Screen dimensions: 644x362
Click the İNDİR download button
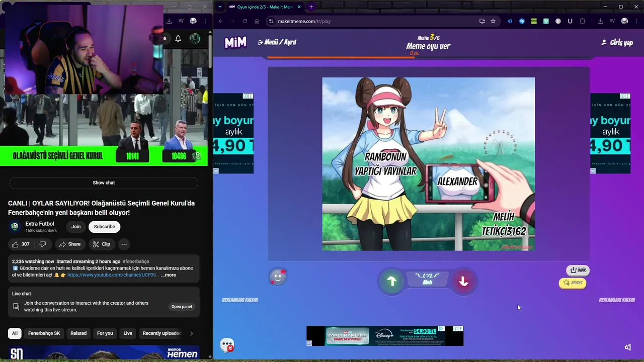click(578, 270)
